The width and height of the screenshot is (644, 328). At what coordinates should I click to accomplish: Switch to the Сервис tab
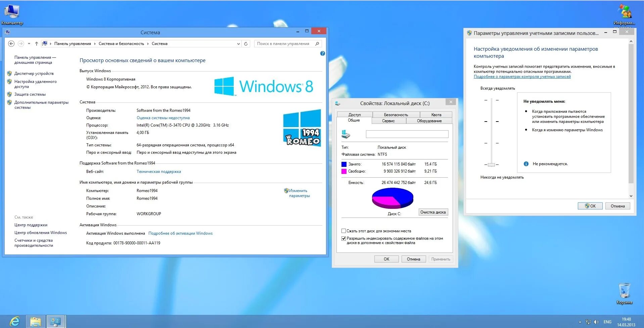coord(388,121)
